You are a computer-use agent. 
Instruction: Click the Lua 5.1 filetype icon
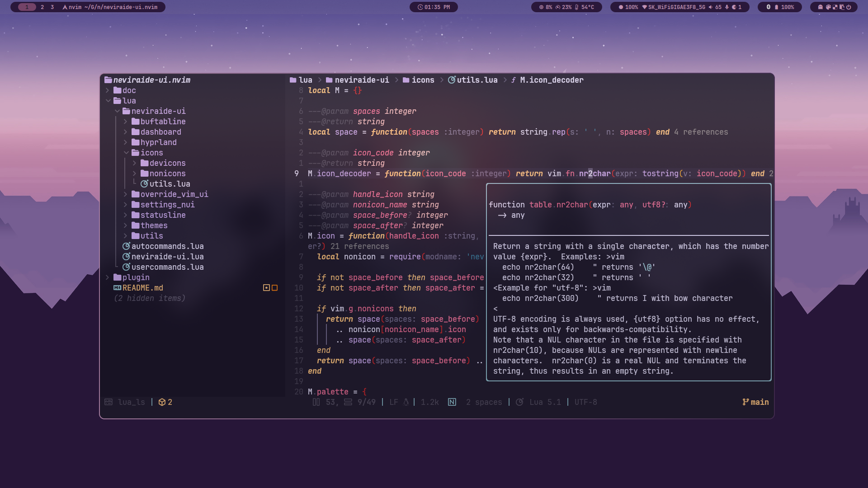[x=520, y=402]
